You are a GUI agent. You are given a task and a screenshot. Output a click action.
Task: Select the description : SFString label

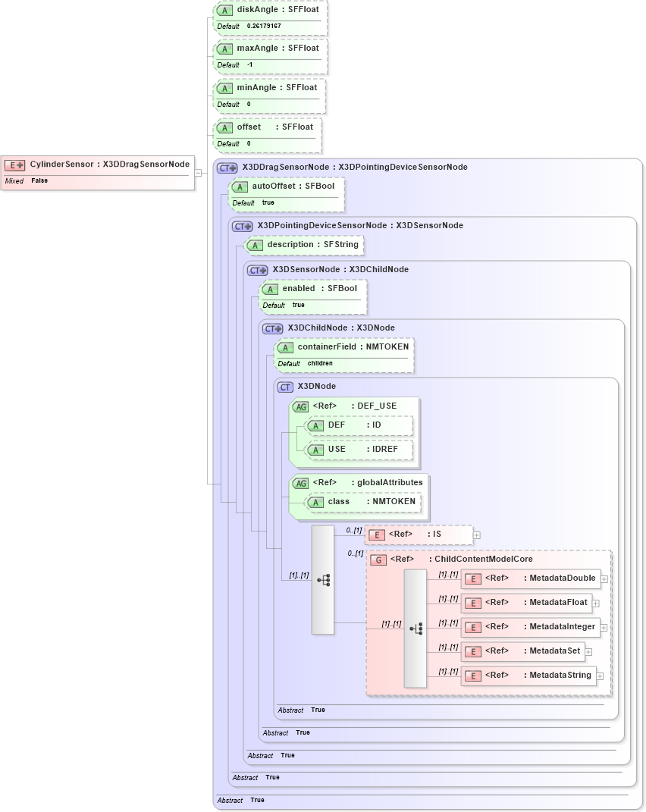click(313, 244)
